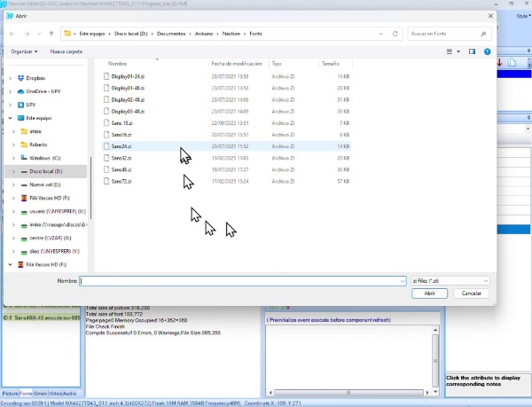
Task: Click the Sans24.zi file icon
Action: pos(106,145)
